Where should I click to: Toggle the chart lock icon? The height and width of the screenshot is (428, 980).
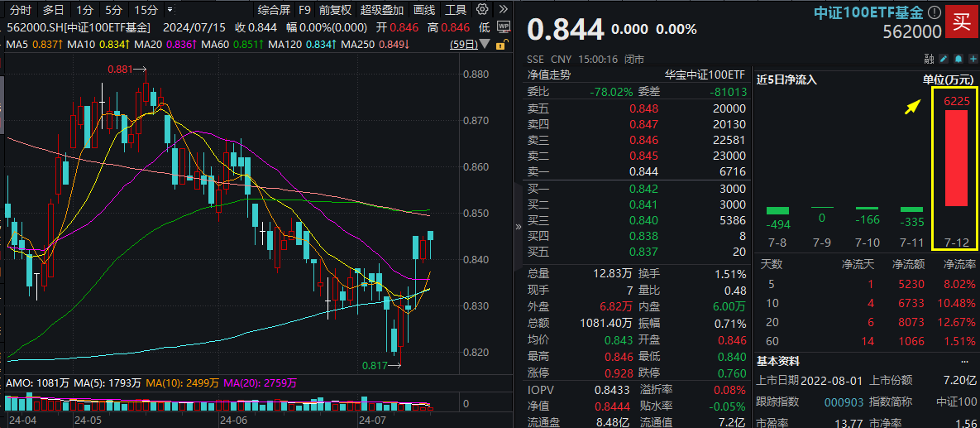(504, 44)
